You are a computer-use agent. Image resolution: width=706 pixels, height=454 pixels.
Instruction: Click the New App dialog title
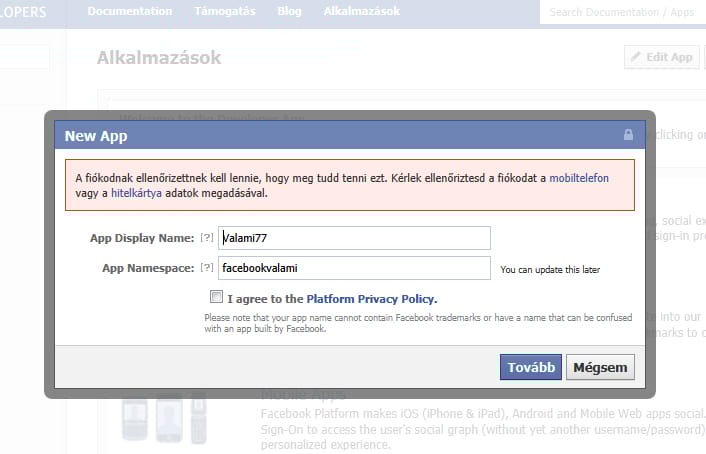click(96, 136)
